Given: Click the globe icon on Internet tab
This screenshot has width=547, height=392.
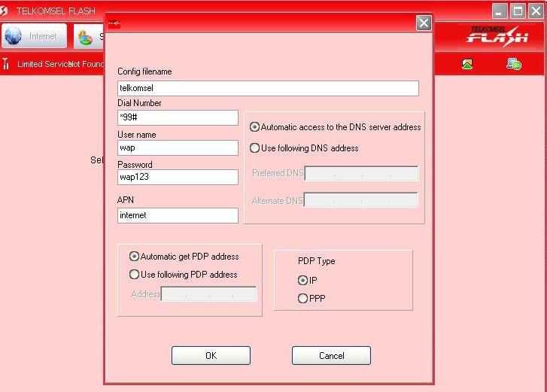Looking at the screenshot, I should (14, 35).
